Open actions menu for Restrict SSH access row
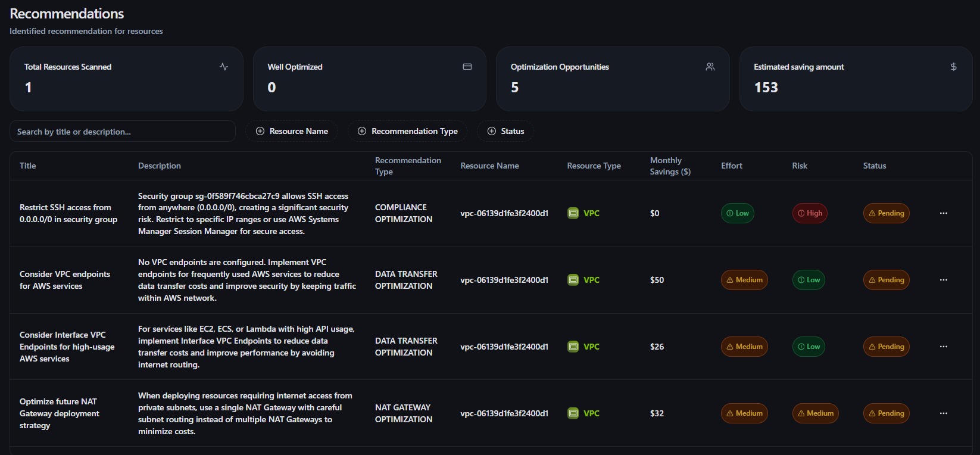This screenshot has height=455, width=980. pos(944,213)
